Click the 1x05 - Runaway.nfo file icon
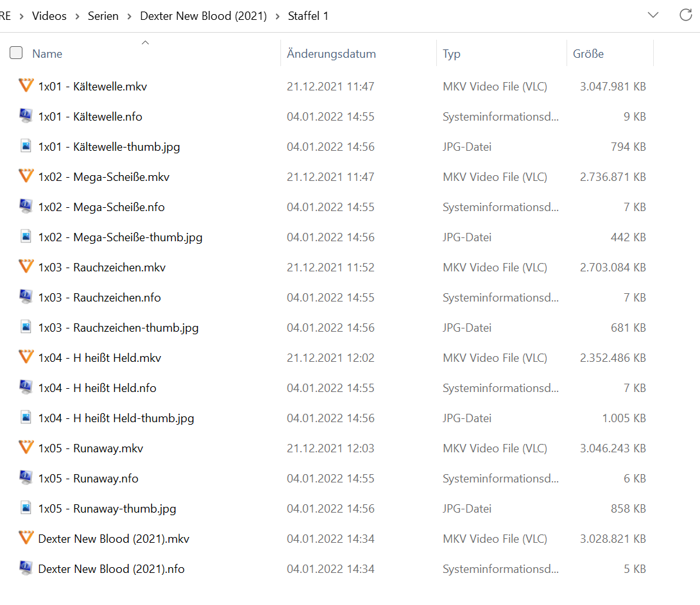Screen dimensions: 700x605 [x=26, y=478]
